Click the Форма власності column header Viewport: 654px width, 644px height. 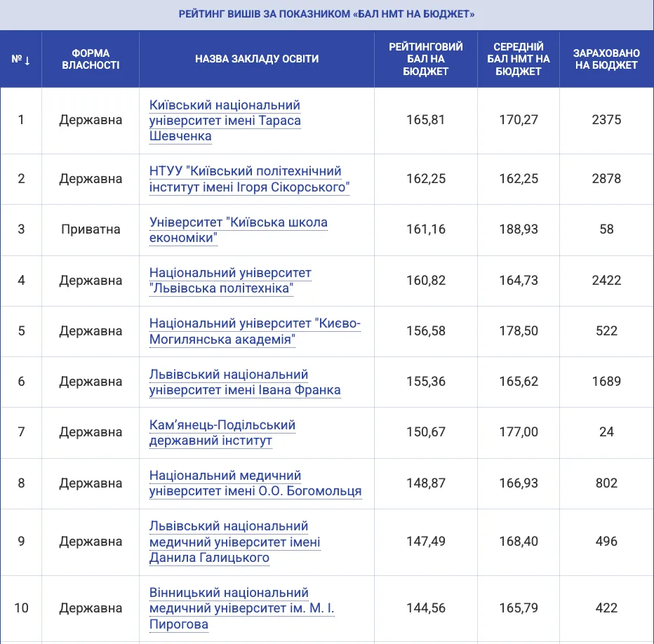[91, 59]
